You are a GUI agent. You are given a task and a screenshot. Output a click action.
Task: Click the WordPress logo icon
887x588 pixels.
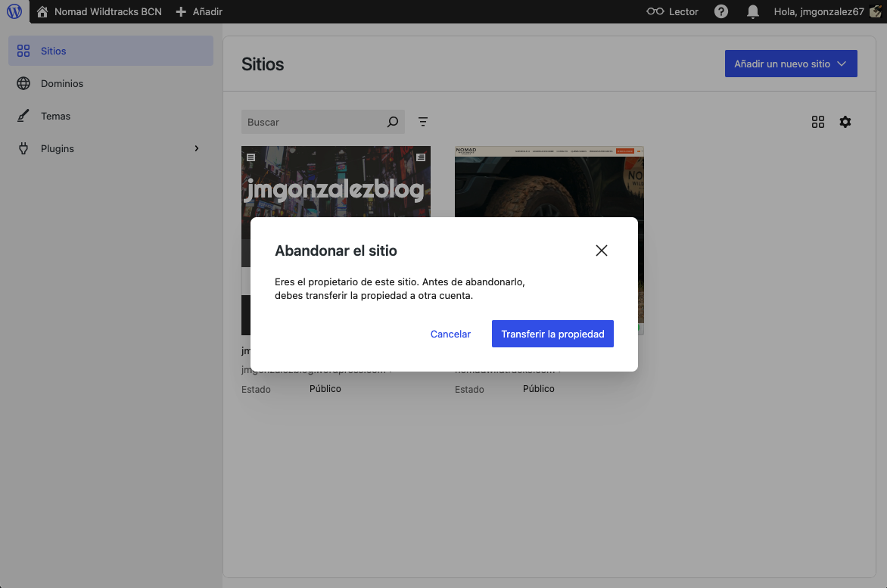[x=14, y=11]
